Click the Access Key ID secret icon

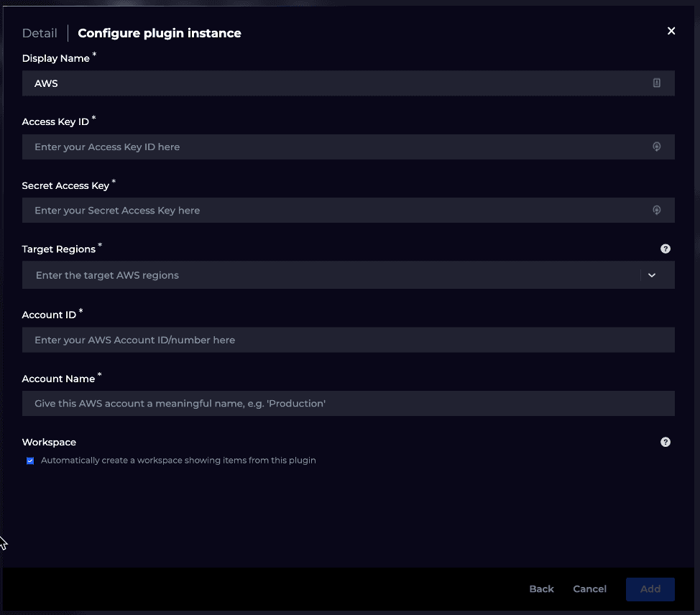pos(656,147)
